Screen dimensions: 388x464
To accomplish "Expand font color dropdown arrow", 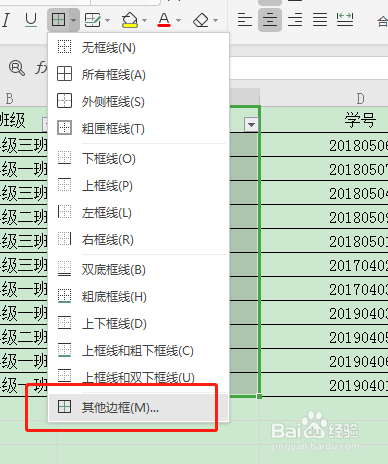I will [179, 21].
